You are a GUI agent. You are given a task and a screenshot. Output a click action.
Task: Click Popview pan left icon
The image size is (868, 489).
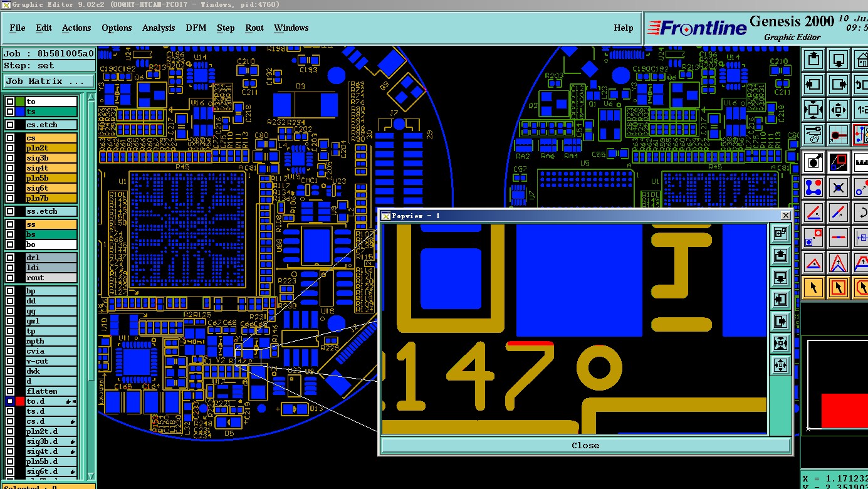(780, 299)
